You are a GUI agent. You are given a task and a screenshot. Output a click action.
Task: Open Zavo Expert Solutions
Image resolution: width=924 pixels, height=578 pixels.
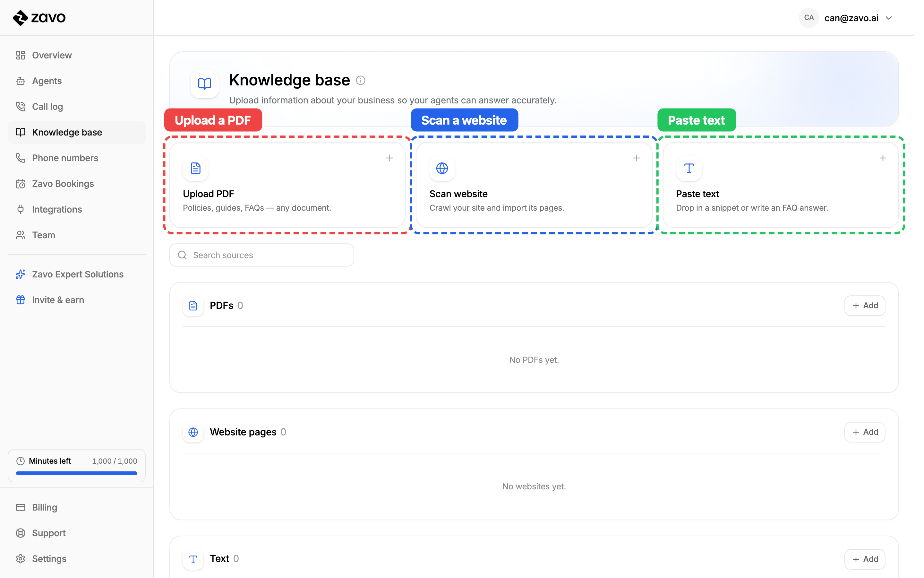pyautogui.click(x=76, y=274)
